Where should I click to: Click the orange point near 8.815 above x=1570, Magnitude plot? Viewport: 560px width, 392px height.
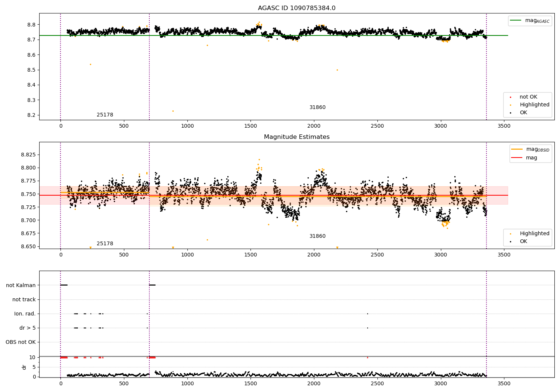click(x=259, y=159)
